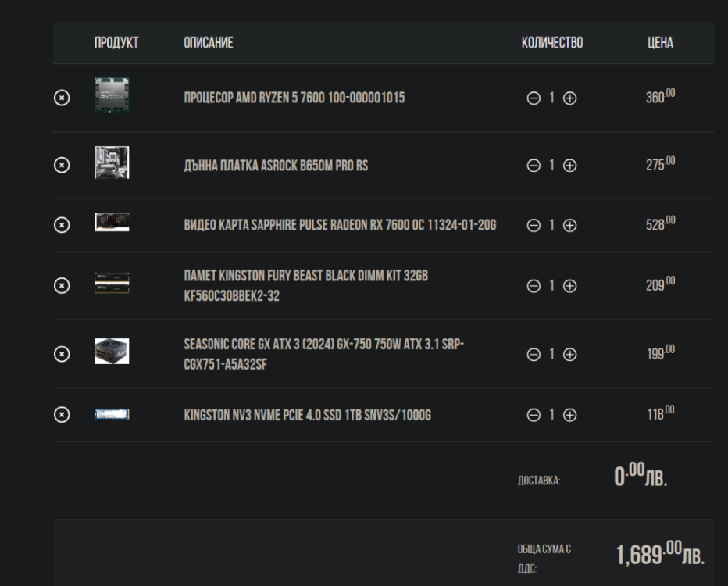Image resolution: width=728 pixels, height=586 pixels.
Task: Open the Процесор AMD Ryzen 5 7600 link
Action: (x=294, y=98)
